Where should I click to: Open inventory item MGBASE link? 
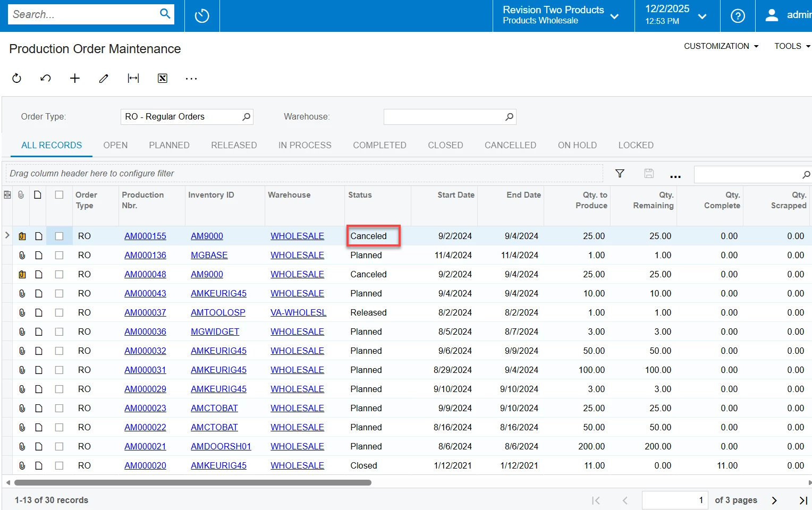[209, 255]
